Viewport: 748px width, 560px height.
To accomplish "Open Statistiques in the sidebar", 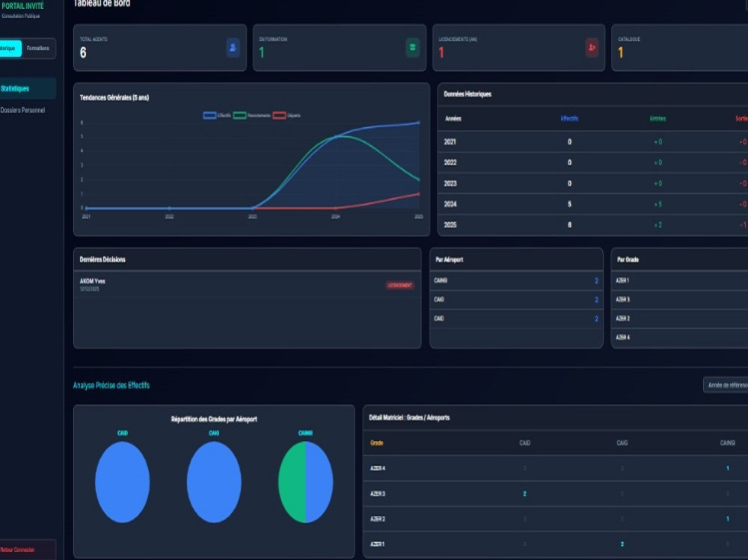I will point(27,89).
